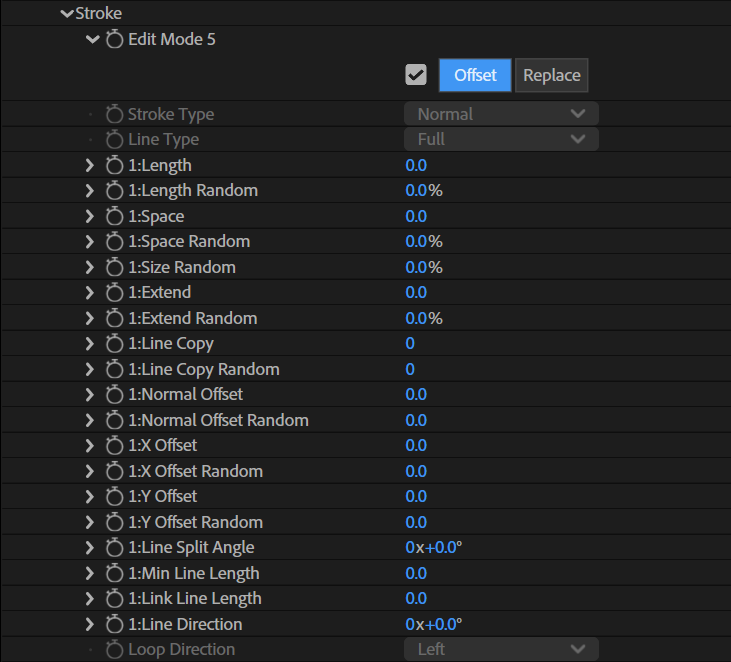The image size is (731, 662).
Task: Open Loop Direction Left dropdown
Action: point(501,649)
